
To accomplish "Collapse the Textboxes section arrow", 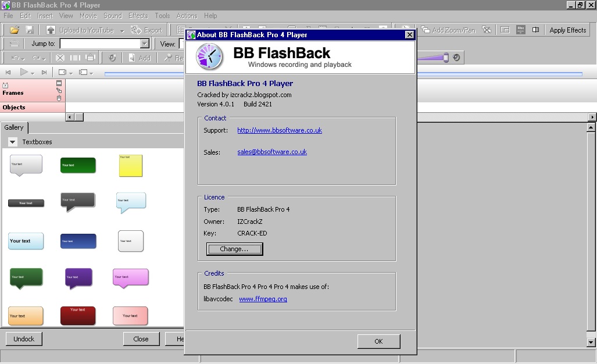I will click(x=13, y=142).
